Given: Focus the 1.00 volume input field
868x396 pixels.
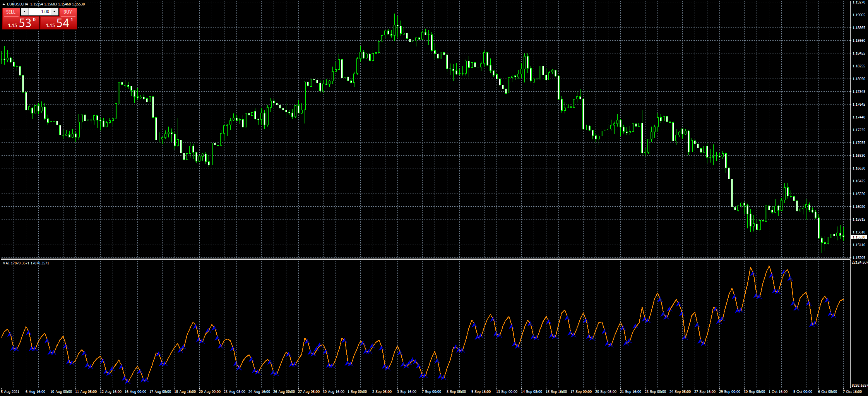Looking at the screenshot, I should click(39, 12).
